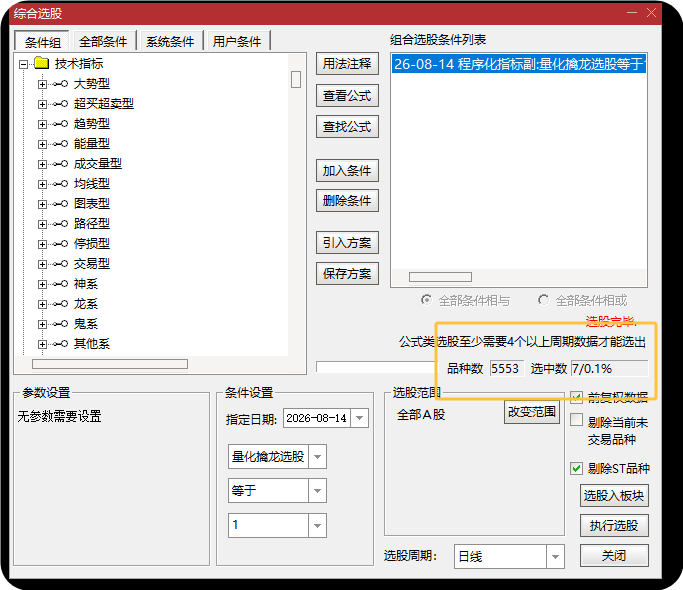Select the 26-08-14 程序化指标 condition row

[518, 64]
